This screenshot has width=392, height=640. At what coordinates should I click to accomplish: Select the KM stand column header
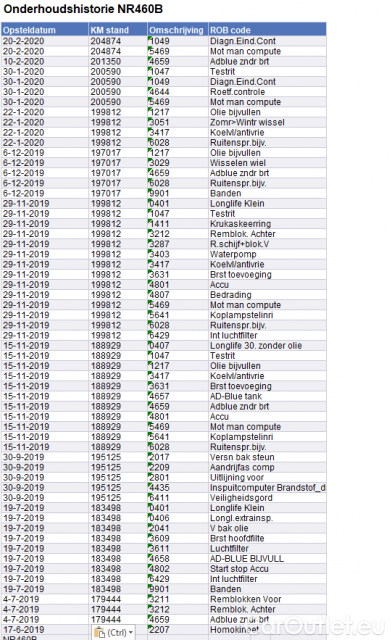click(x=118, y=30)
